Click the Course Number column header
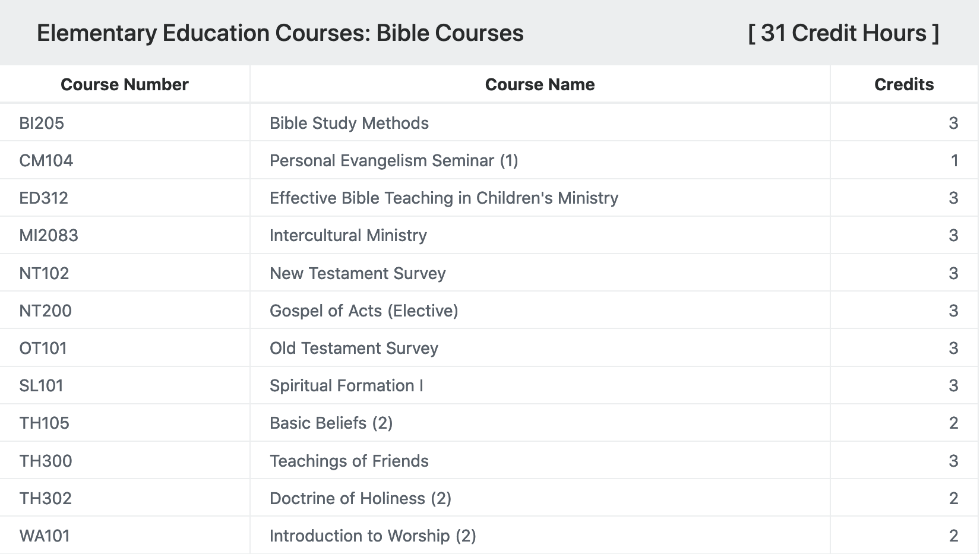 pyautogui.click(x=124, y=84)
